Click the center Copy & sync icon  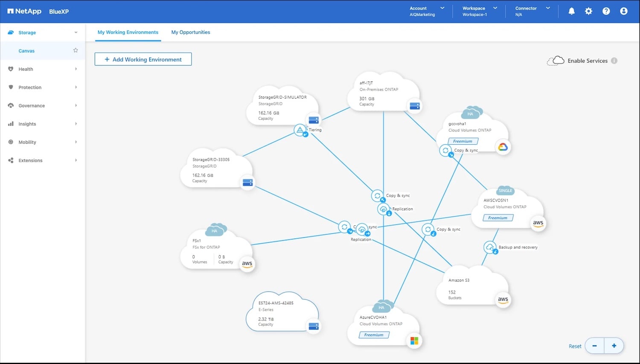coord(378,196)
